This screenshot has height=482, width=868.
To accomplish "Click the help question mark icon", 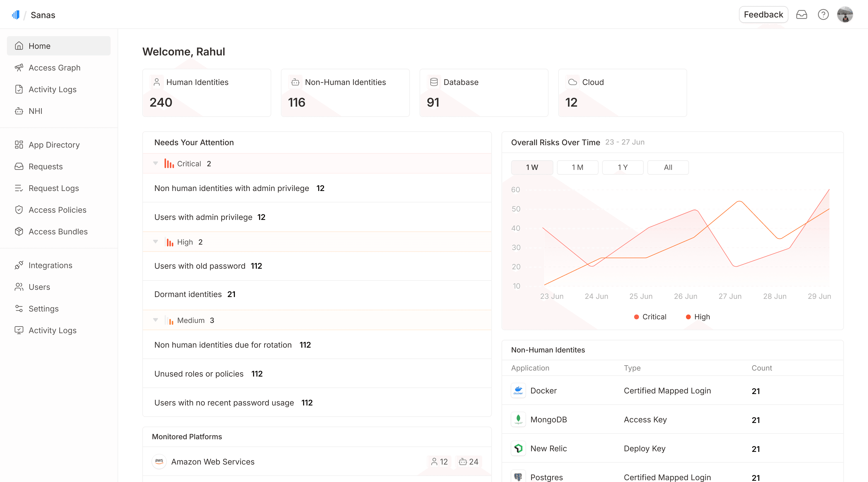I will pos(823,15).
